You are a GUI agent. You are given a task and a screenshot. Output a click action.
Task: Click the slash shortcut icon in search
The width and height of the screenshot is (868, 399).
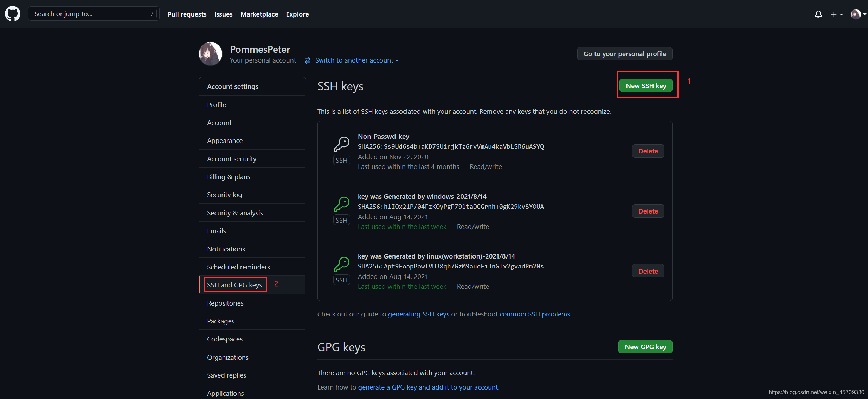tap(152, 14)
